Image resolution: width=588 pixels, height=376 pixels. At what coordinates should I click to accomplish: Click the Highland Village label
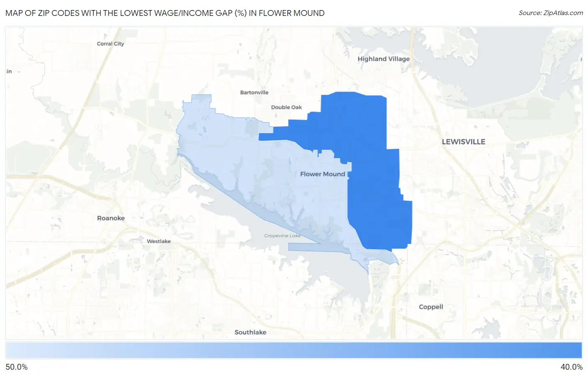383,59
